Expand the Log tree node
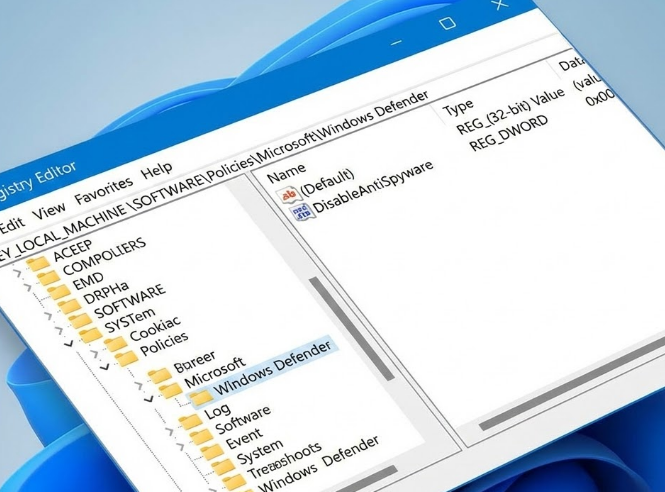This screenshot has height=492, width=665. pos(170,431)
